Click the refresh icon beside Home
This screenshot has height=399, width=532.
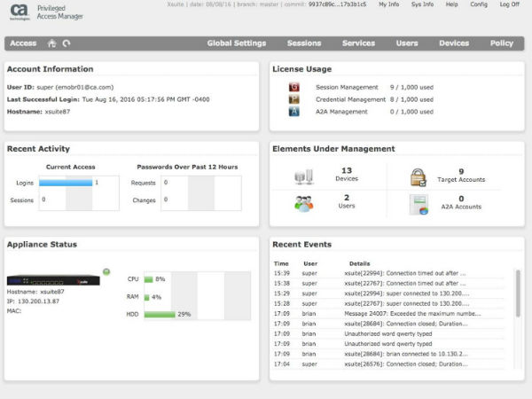pos(66,43)
